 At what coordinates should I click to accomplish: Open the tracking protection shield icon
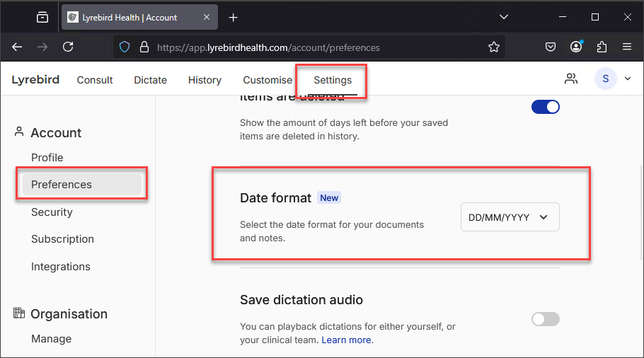(x=125, y=47)
